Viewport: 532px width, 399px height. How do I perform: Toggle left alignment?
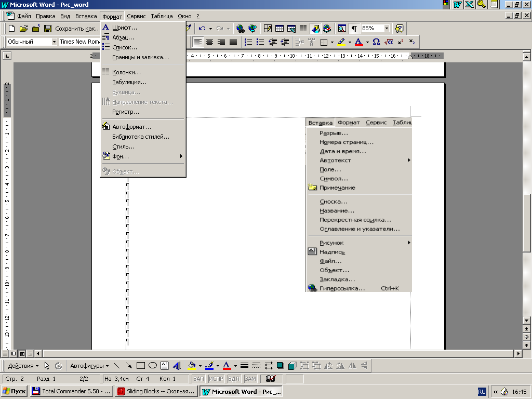pyautogui.click(x=197, y=42)
